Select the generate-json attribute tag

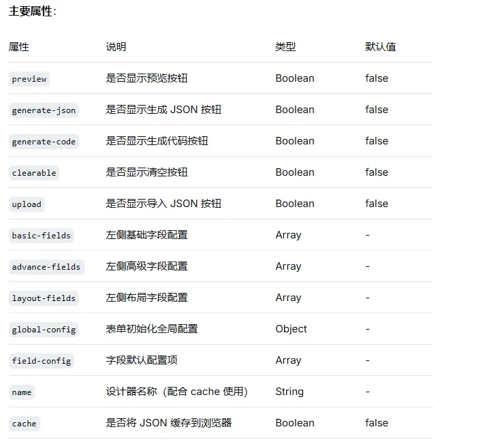[x=44, y=110]
